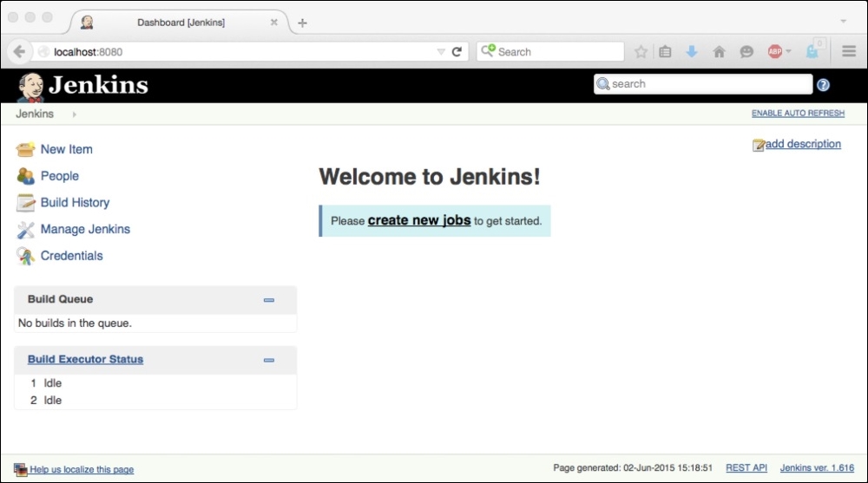Open a new browser tab
868x483 pixels.
pyautogui.click(x=302, y=23)
